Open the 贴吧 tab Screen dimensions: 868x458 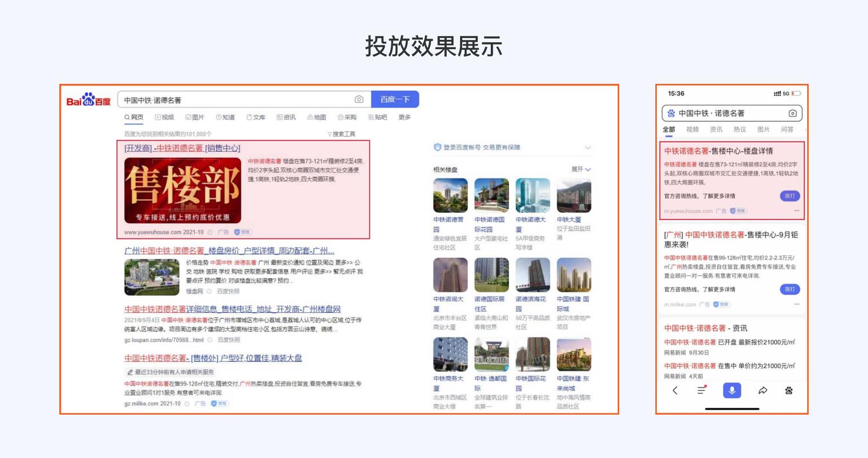377,117
